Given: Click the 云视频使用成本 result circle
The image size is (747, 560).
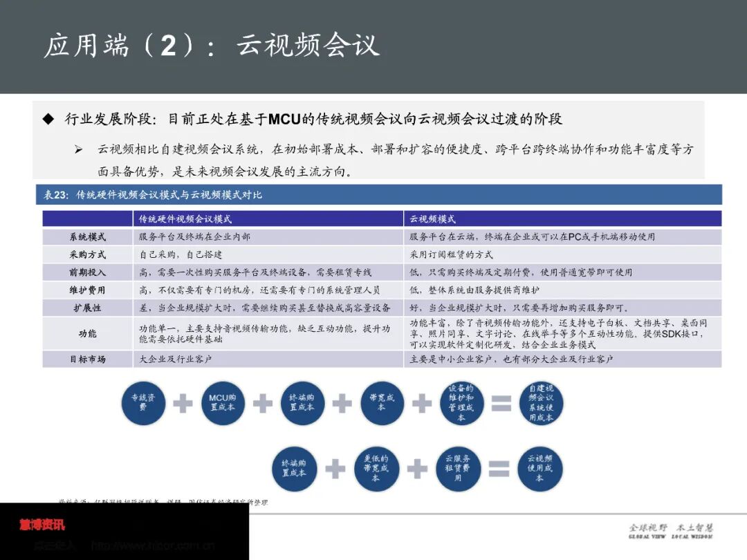Looking at the screenshot, I should coord(539,469).
